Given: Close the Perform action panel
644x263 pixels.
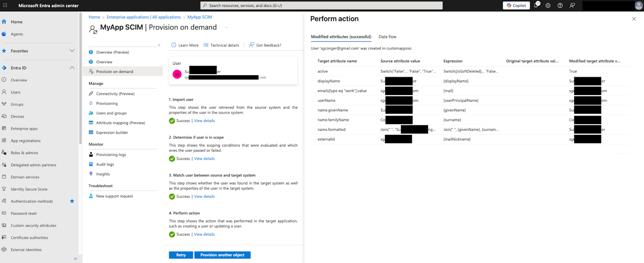Looking at the screenshot, I should click(x=634, y=19).
